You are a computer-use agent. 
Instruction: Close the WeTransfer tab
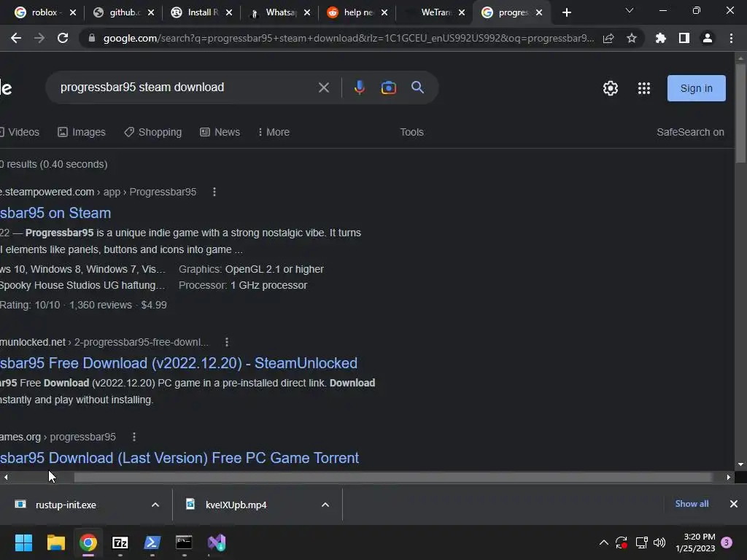462,13
